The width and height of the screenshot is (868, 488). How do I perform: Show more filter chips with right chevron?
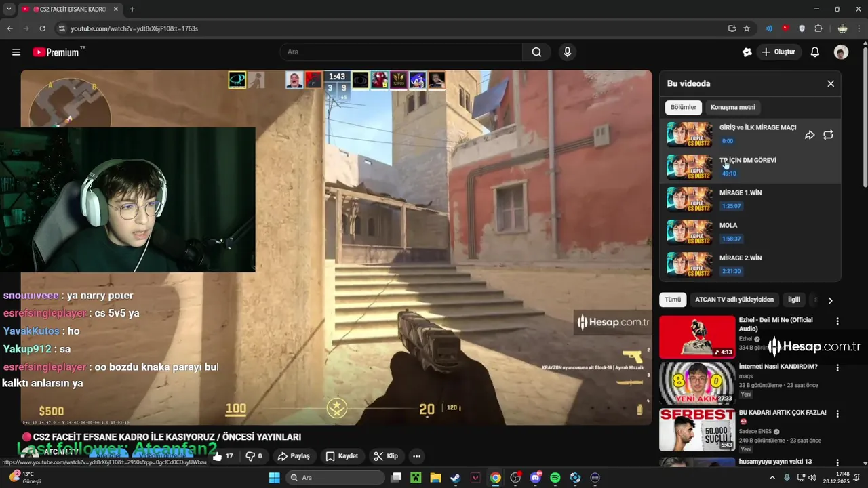pos(830,300)
